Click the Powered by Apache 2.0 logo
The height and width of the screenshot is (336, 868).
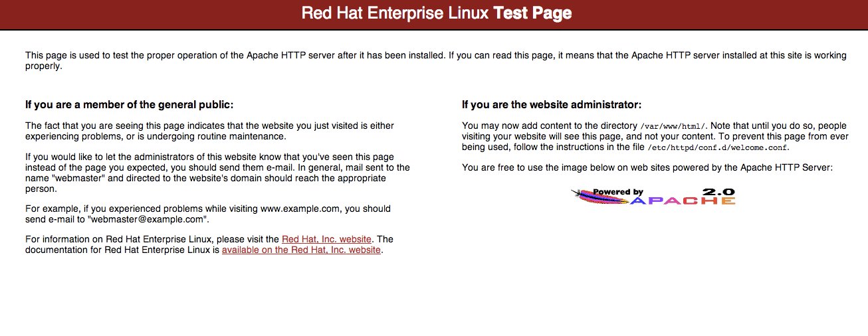pyautogui.click(x=653, y=196)
